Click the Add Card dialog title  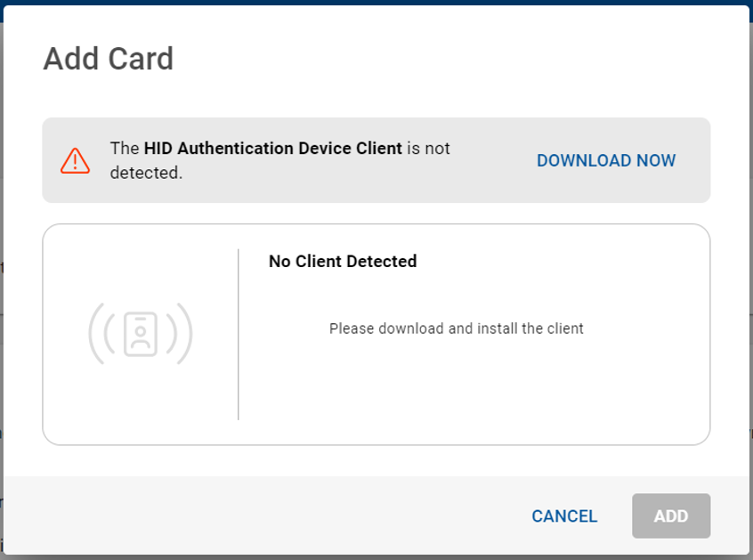pyautogui.click(x=109, y=59)
